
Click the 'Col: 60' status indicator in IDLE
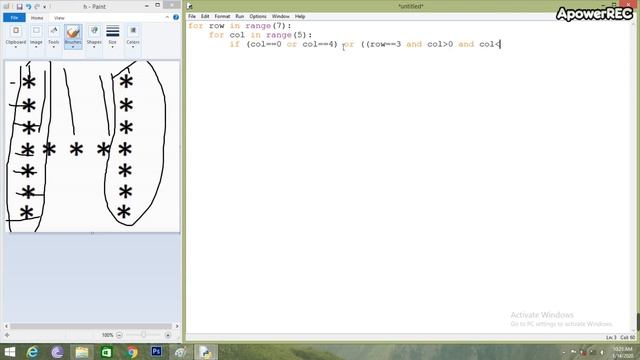(628, 338)
